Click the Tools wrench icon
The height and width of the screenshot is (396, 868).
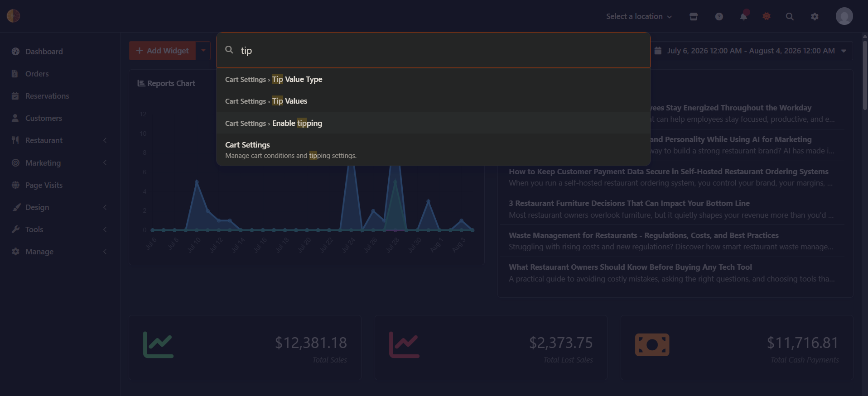(15, 229)
